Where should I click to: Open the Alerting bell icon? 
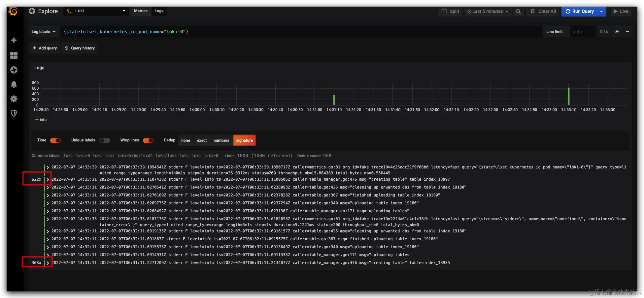point(14,84)
